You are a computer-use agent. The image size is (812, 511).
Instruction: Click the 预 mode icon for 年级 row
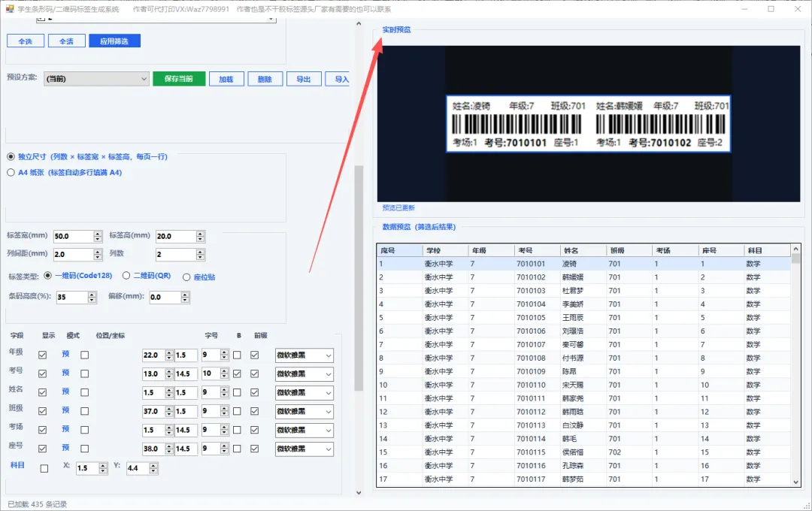pos(65,354)
